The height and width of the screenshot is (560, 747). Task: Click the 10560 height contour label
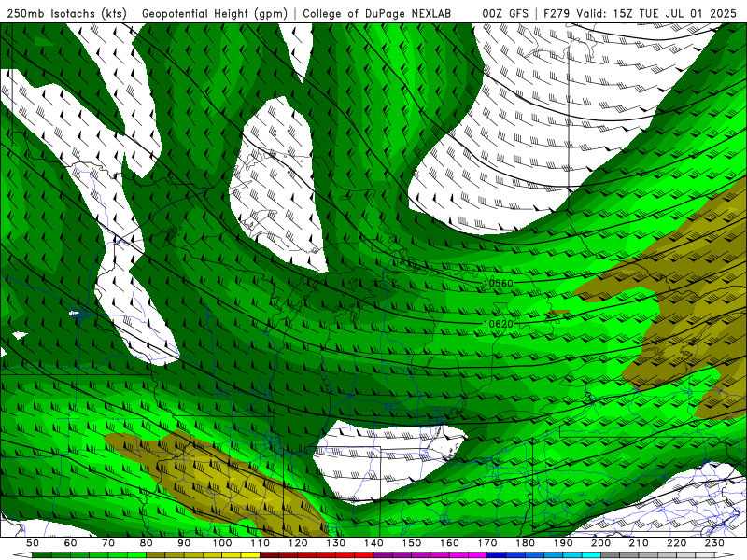point(499,284)
